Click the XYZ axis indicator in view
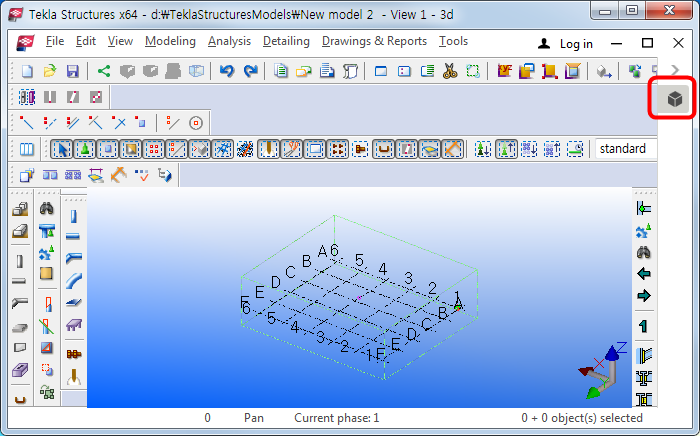Screen dimensions: 700x436 point(601,369)
